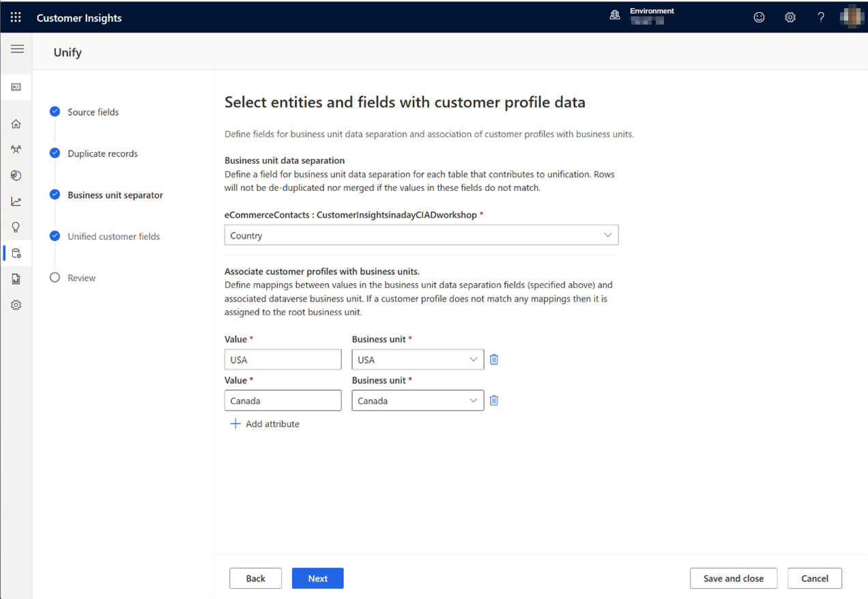Toggle the hamburger navigation menu
Image resolution: width=868 pixels, height=599 pixels.
click(x=17, y=49)
